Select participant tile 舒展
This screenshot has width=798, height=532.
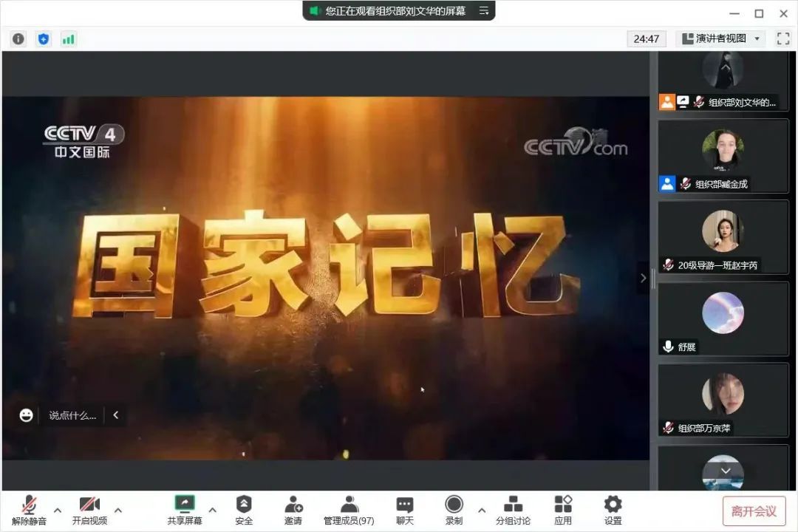[x=723, y=318]
